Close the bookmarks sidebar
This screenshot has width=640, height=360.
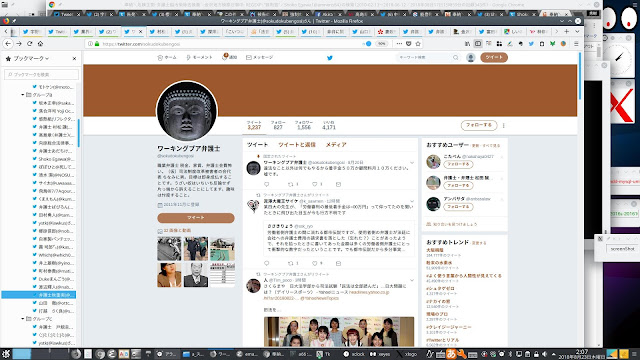tap(74, 59)
